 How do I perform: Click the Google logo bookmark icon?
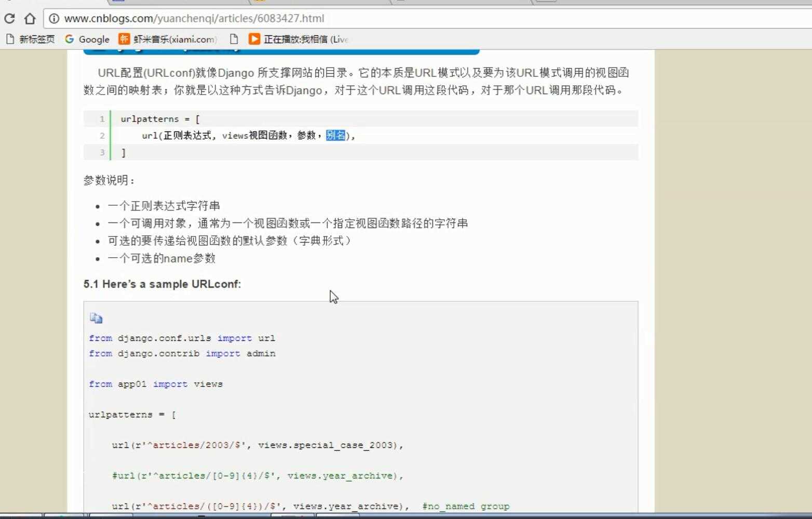tap(70, 39)
